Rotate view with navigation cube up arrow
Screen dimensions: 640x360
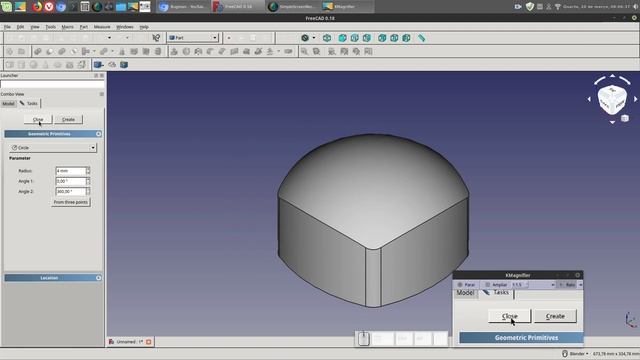coord(612,76)
